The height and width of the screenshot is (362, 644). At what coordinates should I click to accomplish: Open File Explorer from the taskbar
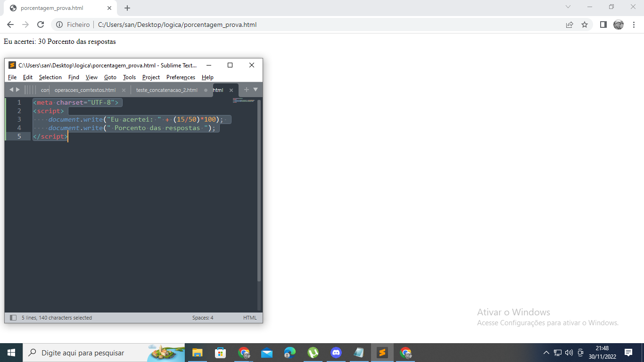pos(197,353)
